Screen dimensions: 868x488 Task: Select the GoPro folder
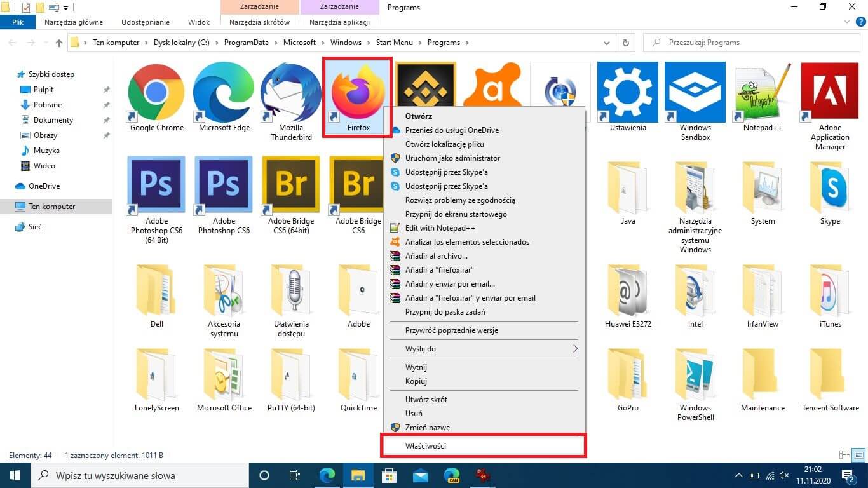point(628,374)
